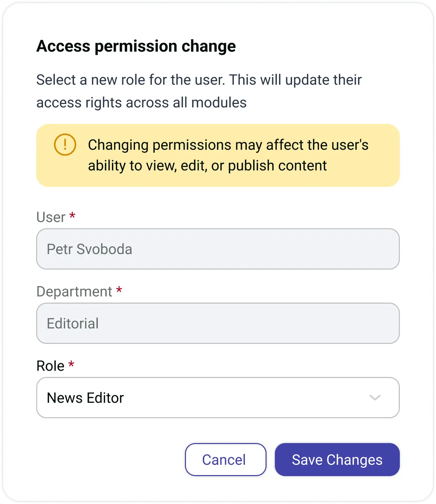Click the Department field label
436x504 pixels.
pyautogui.click(x=74, y=292)
